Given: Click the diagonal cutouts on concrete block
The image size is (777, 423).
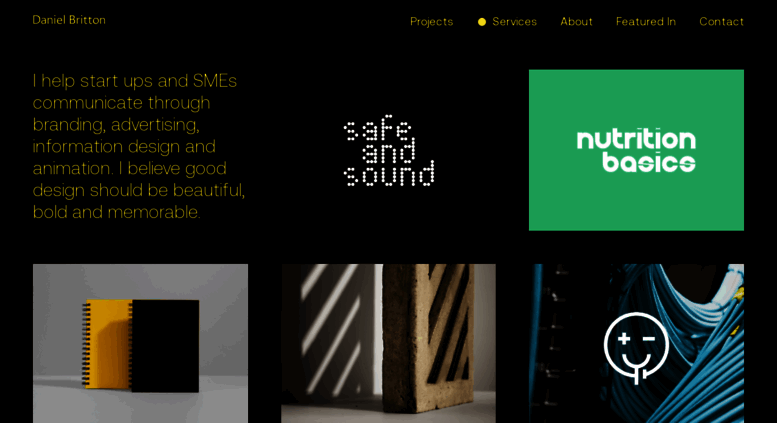Looking at the screenshot, I should point(448,322).
